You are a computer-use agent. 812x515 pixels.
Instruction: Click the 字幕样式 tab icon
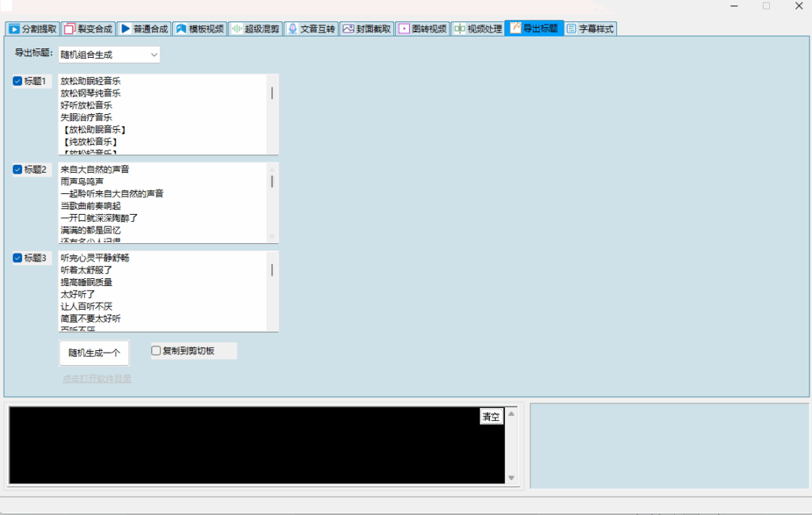571,29
